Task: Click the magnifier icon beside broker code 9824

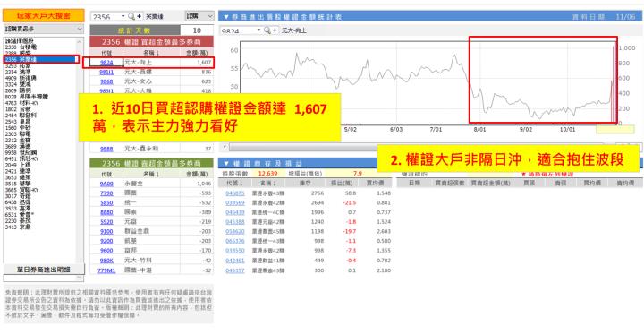Action: point(267,30)
